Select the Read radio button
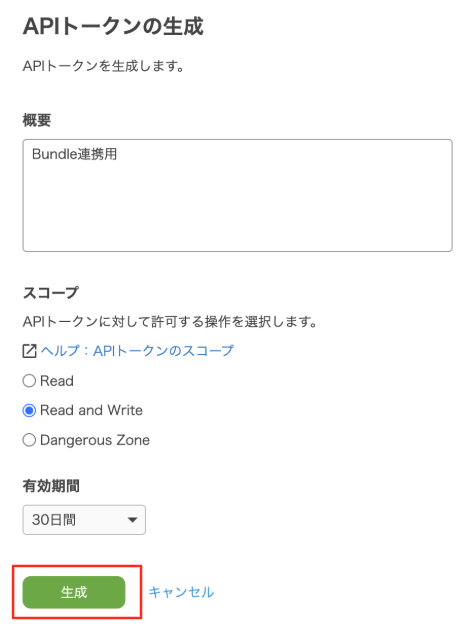Screen dimensions: 468x638 click(29, 381)
